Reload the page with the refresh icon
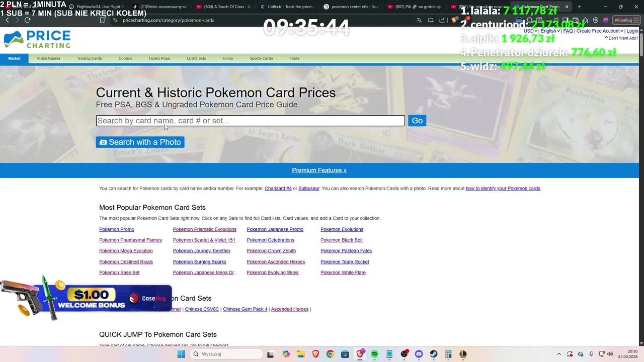This screenshot has height=362, width=644. [x=27, y=20]
